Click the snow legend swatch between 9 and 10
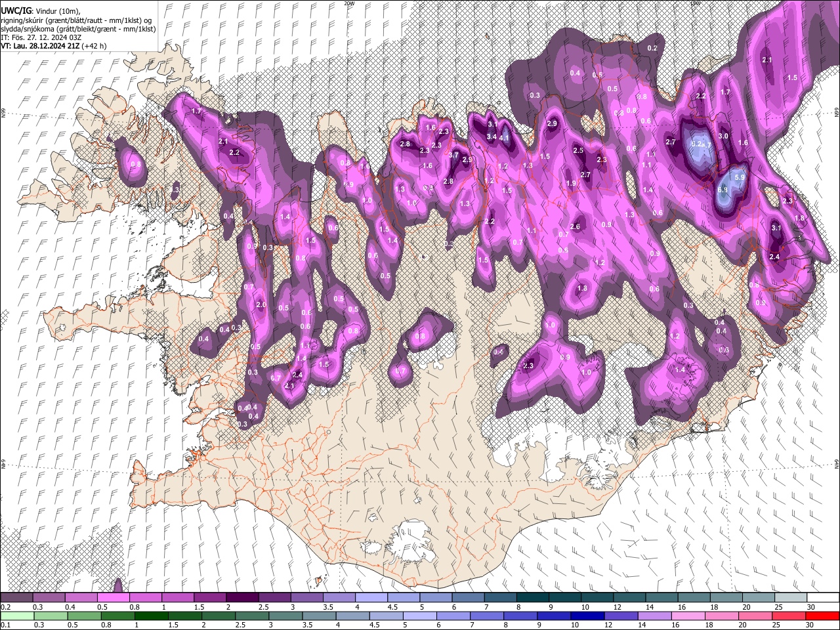 coord(565,597)
